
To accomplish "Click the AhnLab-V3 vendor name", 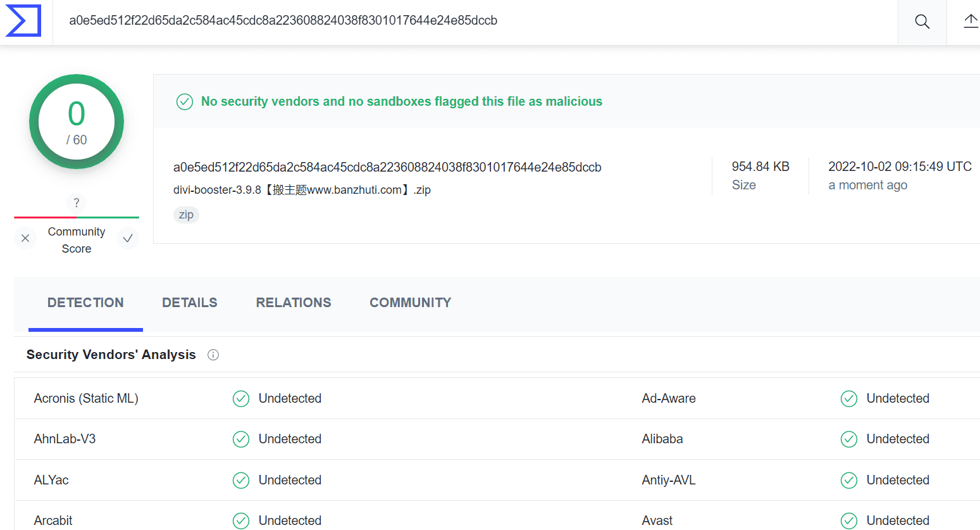I will click(65, 439).
